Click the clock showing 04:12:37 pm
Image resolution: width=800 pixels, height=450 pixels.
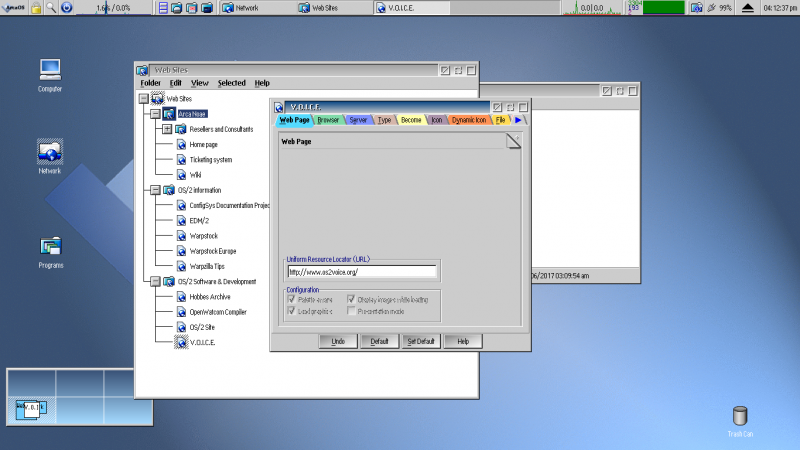(780, 8)
